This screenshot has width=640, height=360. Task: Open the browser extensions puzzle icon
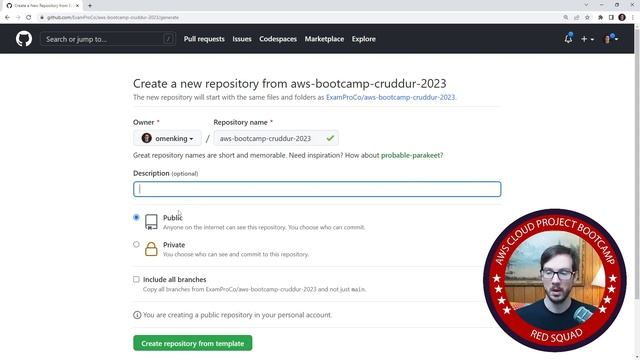(600, 18)
